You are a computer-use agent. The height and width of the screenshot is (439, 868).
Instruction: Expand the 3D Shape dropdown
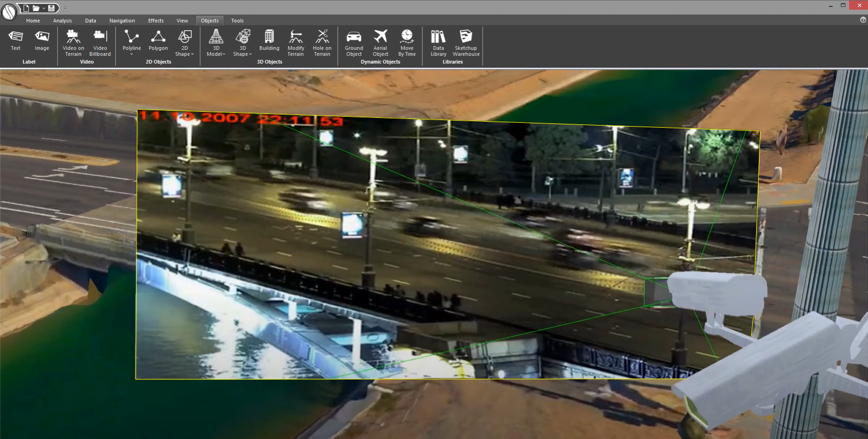pos(242,43)
